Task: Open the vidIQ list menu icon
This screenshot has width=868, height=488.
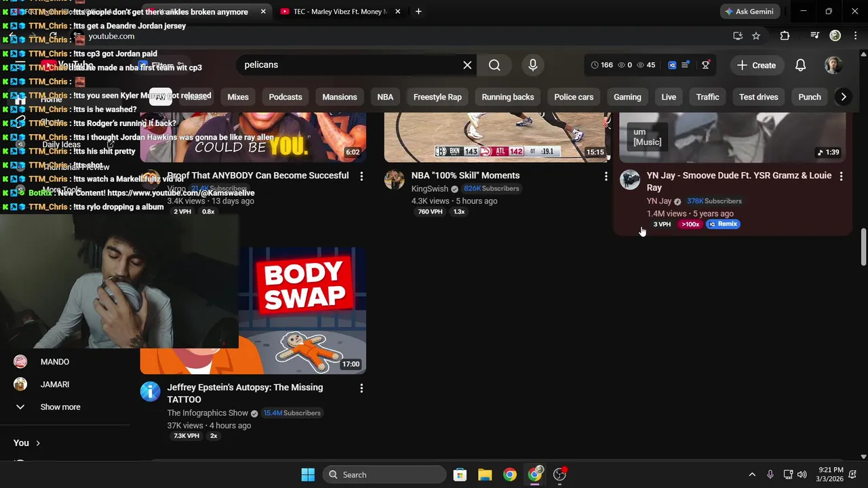Action: pyautogui.click(x=686, y=65)
